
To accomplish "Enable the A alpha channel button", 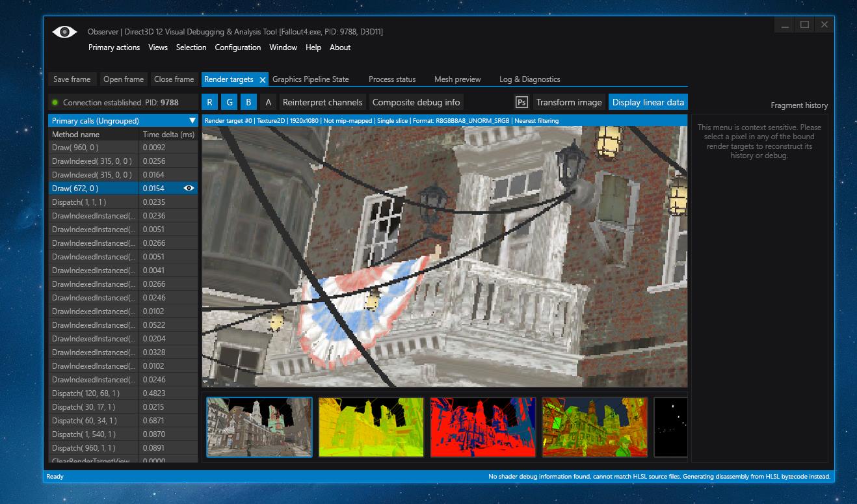I will click(x=268, y=102).
